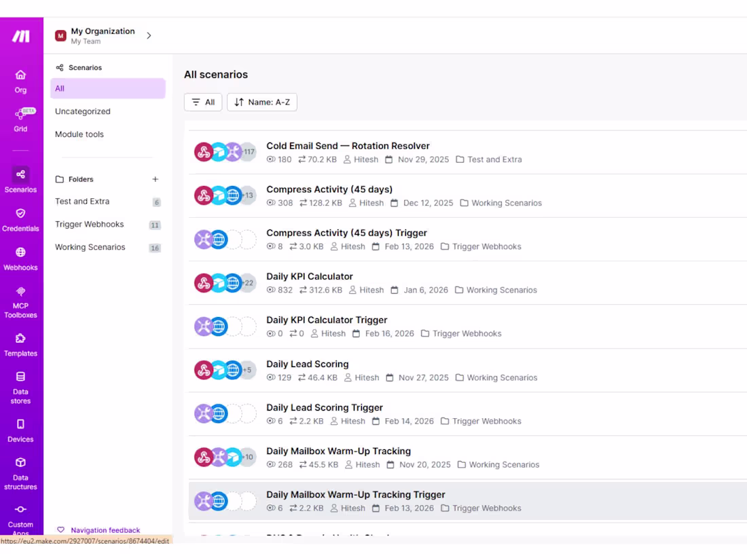Viewport: 747px width, 560px height.
Task: Open the Templates page
Action: 20,346
